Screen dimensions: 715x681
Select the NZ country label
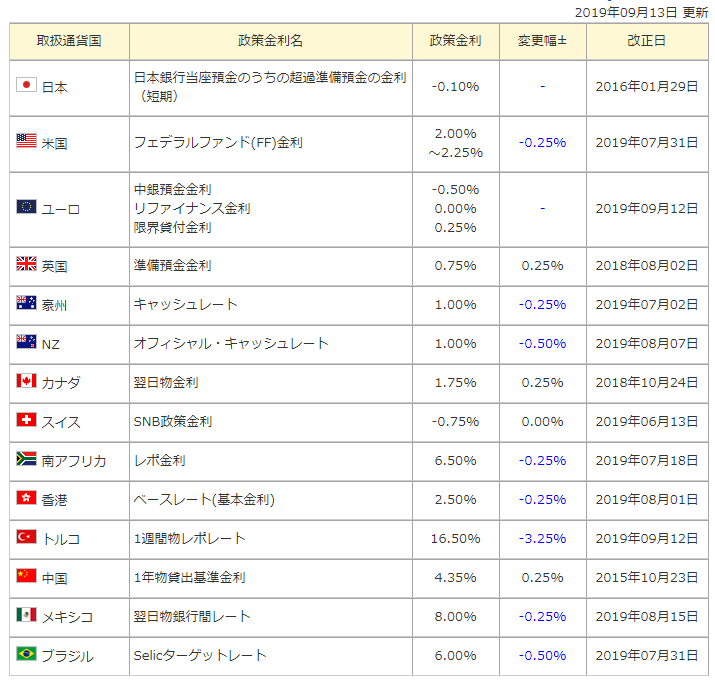point(51,345)
